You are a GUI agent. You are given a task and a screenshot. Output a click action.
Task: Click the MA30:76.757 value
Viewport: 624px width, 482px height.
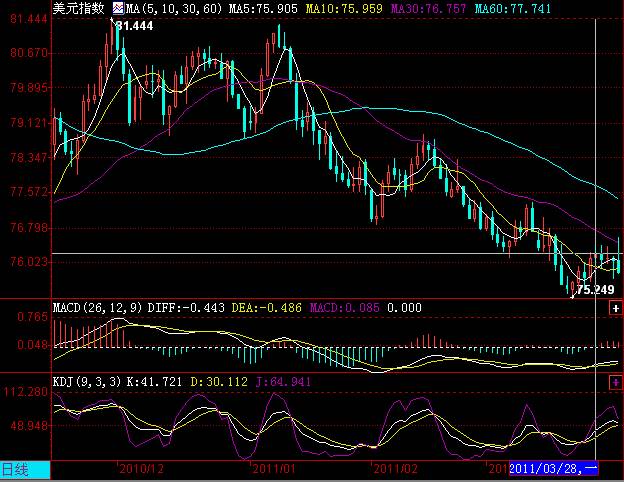click(x=428, y=8)
